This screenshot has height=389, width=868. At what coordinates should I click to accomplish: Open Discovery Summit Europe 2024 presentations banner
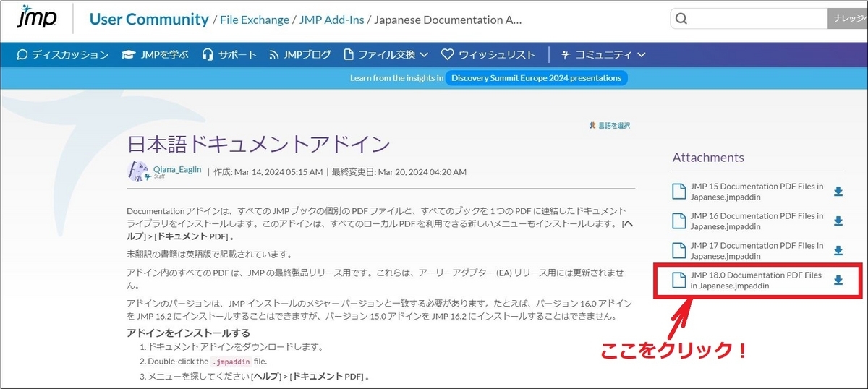[535, 77]
